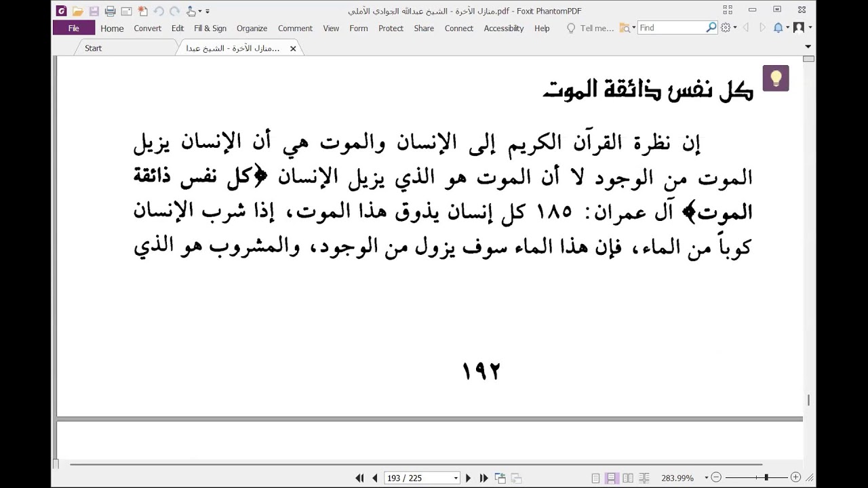Click the Foxit PhantomPDF application logo icon
Image resolution: width=868 pixels, height=488 pixels.
61,11
